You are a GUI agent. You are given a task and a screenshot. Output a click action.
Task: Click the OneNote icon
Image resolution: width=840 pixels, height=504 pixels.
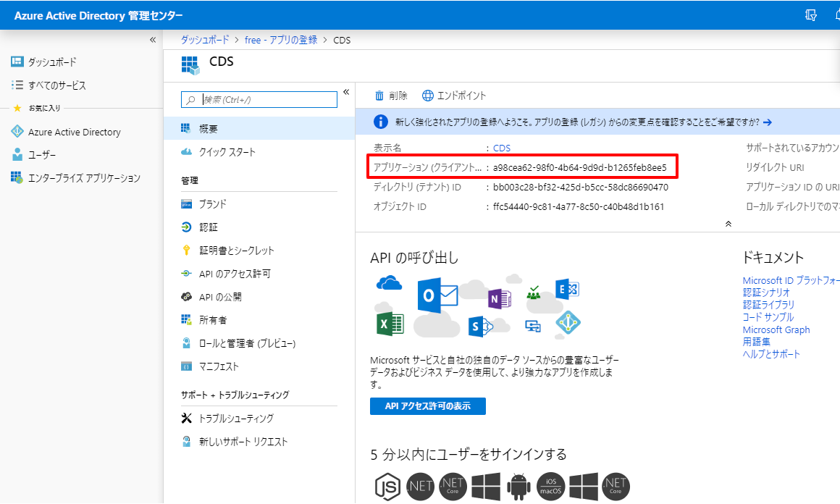(x=499, y=299)
